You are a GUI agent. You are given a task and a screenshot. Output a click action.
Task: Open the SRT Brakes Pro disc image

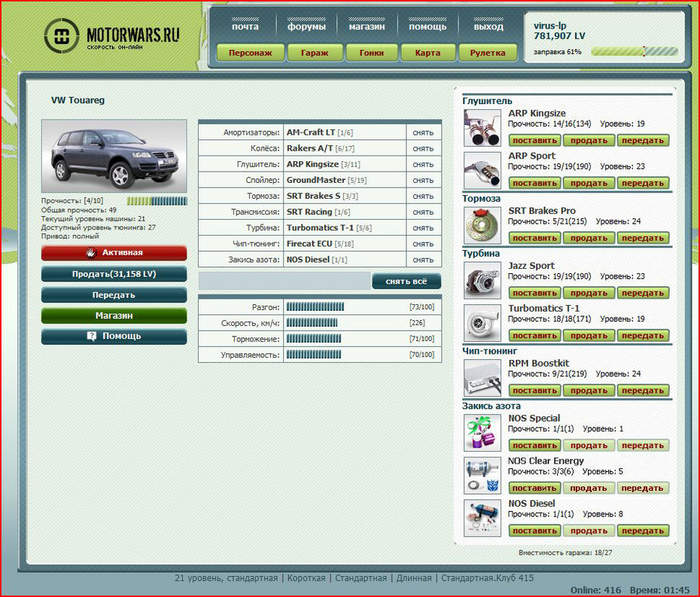(482, 226)
